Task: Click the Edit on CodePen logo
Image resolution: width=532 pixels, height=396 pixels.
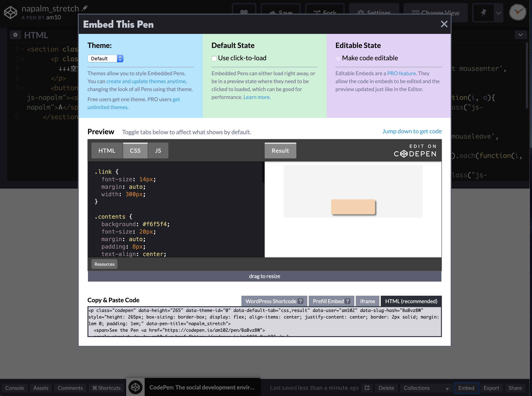Action: pyautogui.click(x=415, y=150)
